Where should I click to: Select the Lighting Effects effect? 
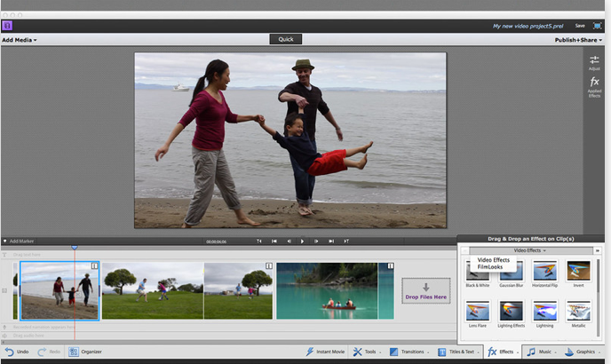[x=511, y=314]
